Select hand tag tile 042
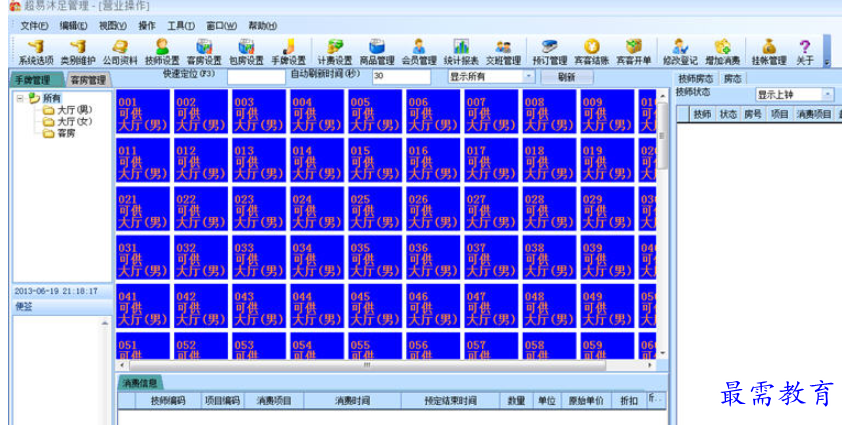This screenshot has width=842, height=425. pyautogui.click(x=201, y=306)
